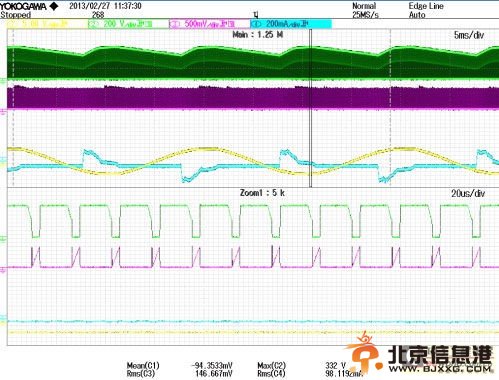Click the 'Mean(C1)' measurement label
The height and width of the screenshot is (380, 499).
(143, 366)
